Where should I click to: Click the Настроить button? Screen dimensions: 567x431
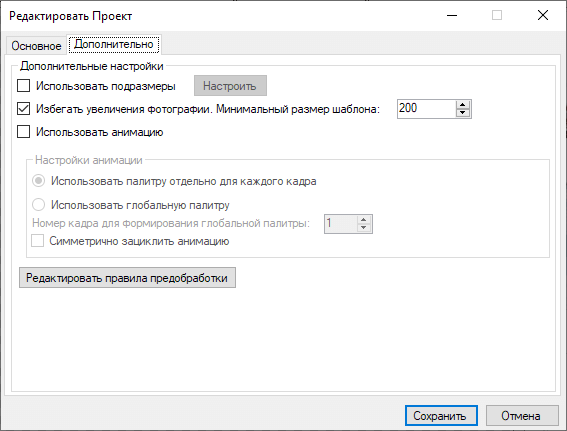coord(230,86)
